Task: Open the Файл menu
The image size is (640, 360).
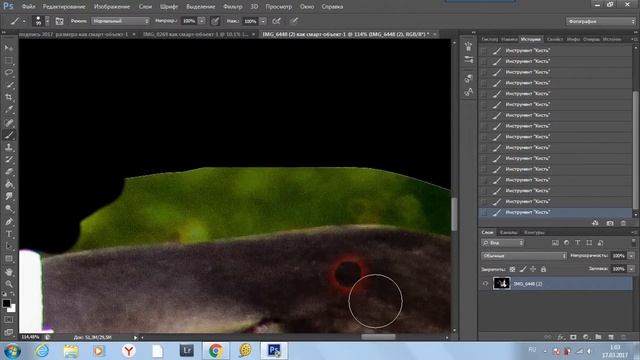Action: pos(28,7)
